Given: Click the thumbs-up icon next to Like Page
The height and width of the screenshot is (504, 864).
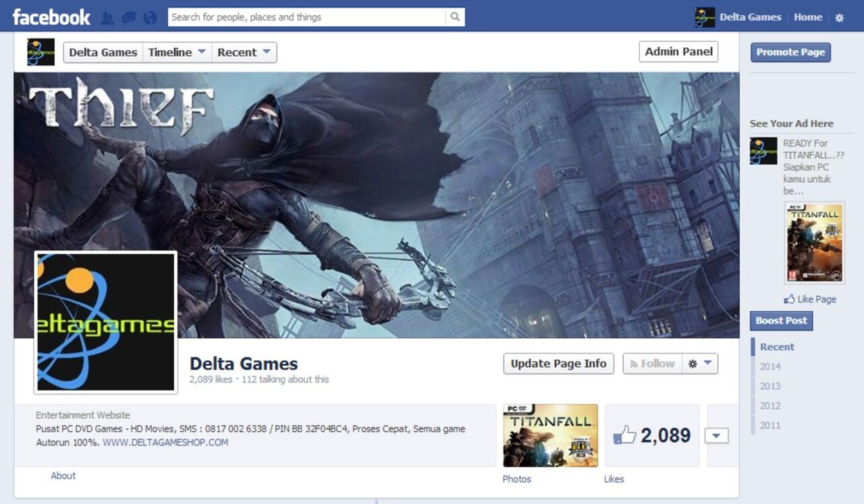Looking at the screenshot, I should (789, 299).
